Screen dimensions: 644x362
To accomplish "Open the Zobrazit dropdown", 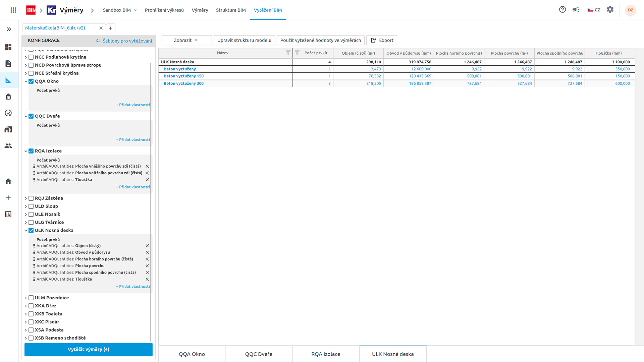I will [x=186, y=40].
